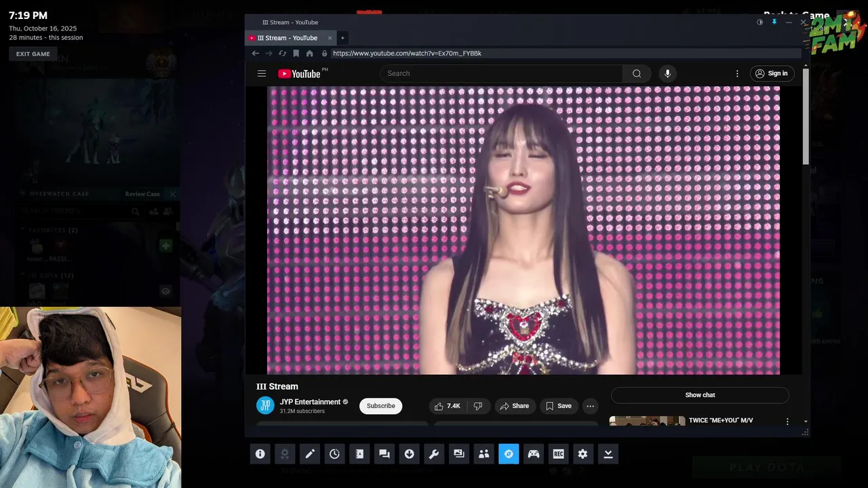Click the video player showing the singer
Screen dimensions: 868x488
click(x=524, y=230)
